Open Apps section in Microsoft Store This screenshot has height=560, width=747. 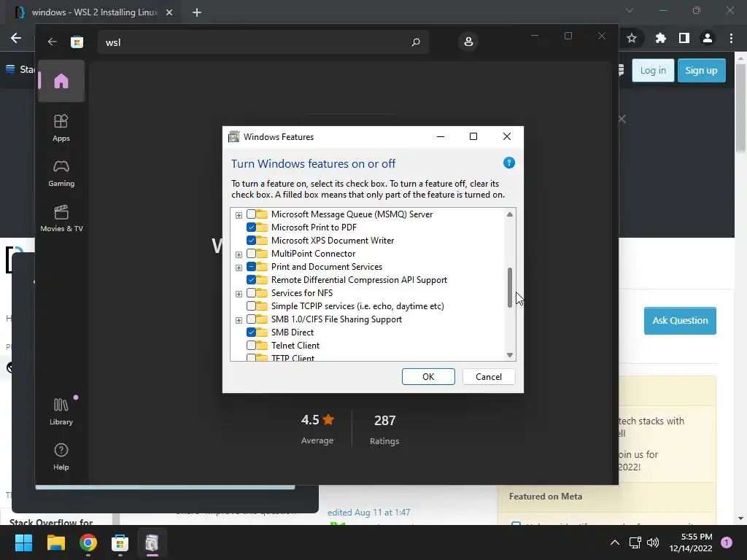pyautogui.click(x=61, y=128)
